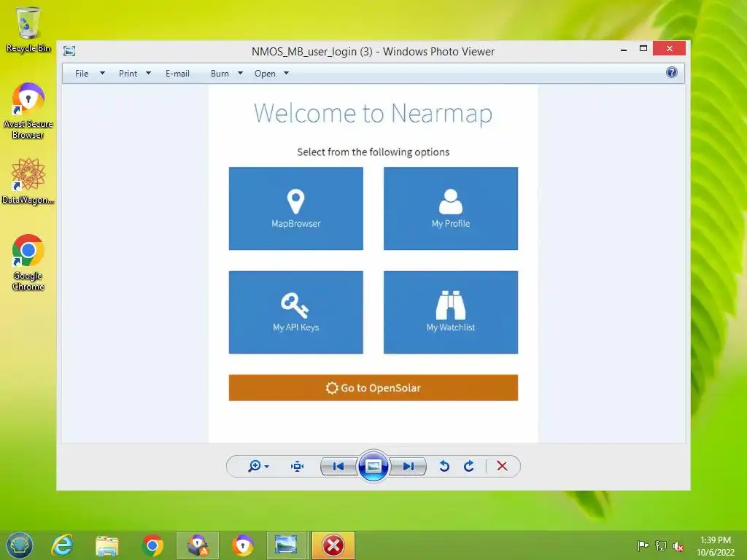
Task: Open the File menu in Photo Viewer
Action: click(x=82, y=74)
